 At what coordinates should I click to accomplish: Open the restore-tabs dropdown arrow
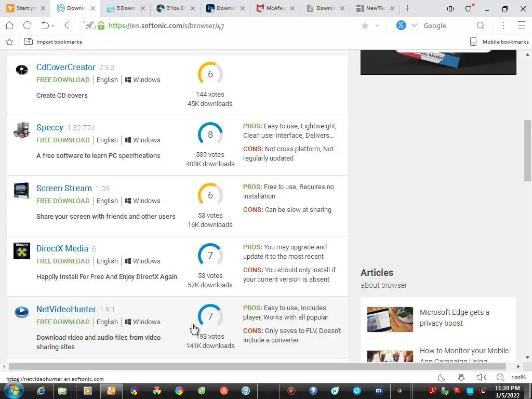click(53, 26)
